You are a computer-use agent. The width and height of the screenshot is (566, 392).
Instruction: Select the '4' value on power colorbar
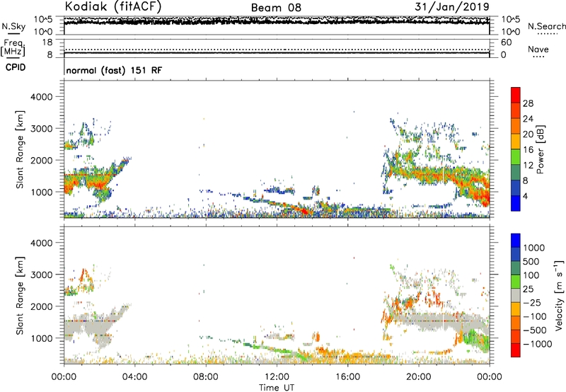pyautogui.click(x=526, y=196)
